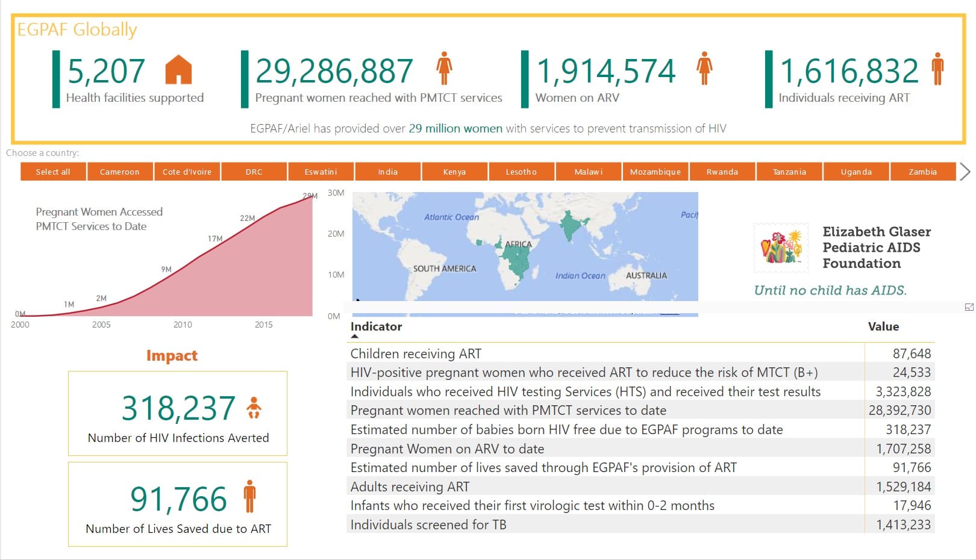Click the 318,237 HIV Infections Averted card
976x560 pixels.
click(178, 414)
